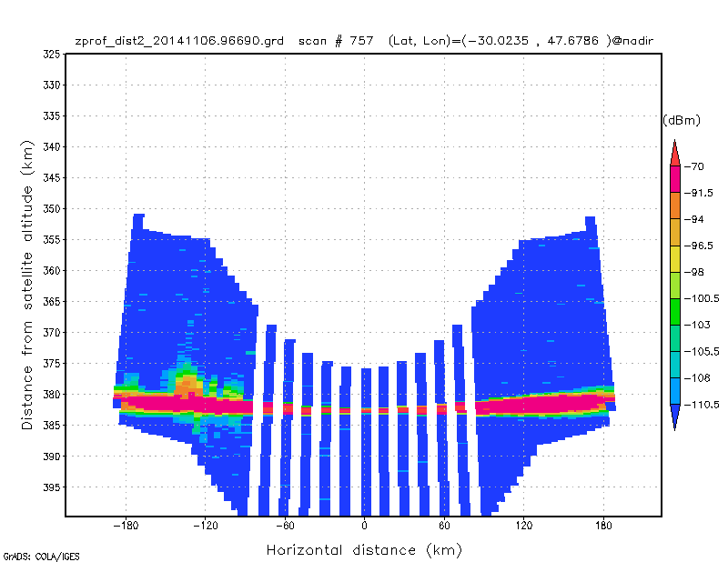Click the blue lower arrow of colorbar

pos(675,417)
